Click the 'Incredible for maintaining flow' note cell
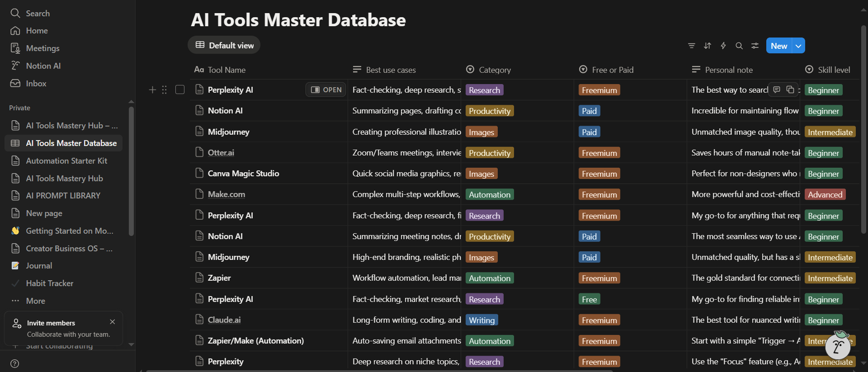Viewport: 868px width, 372px height. tap(743, 111)
